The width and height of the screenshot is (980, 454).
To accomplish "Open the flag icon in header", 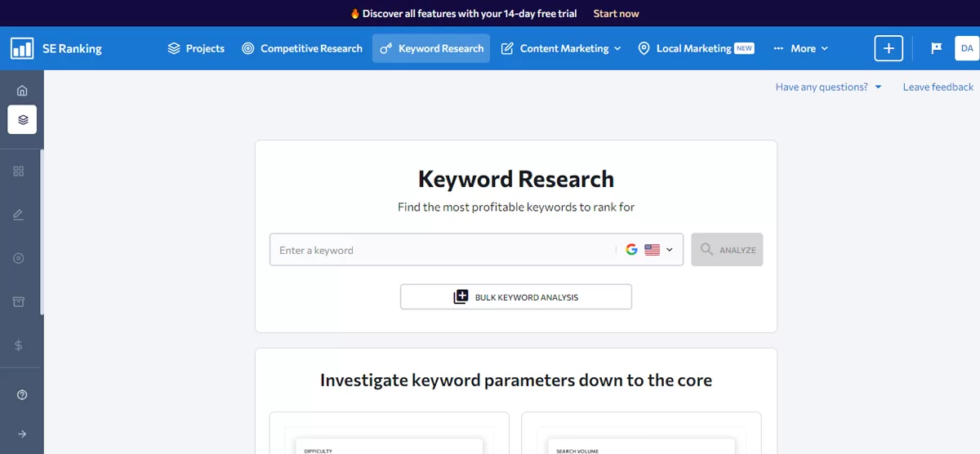I will tap(937, 48).
